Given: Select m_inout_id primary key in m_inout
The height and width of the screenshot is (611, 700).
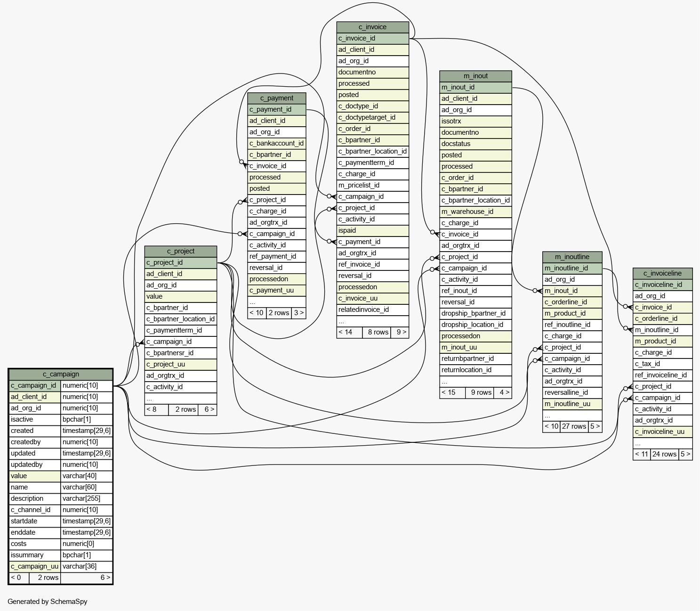Looking at the screenshot, I should coord(475,87).
